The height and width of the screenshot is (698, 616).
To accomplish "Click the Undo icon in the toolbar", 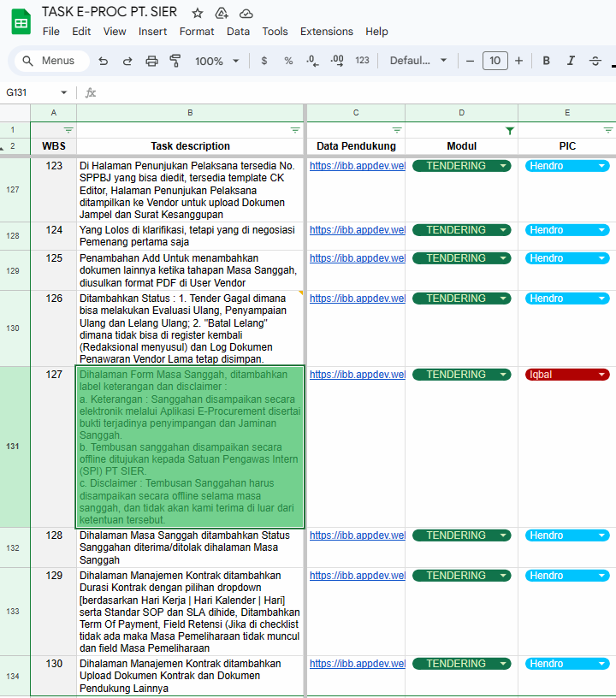I will 104,61.
